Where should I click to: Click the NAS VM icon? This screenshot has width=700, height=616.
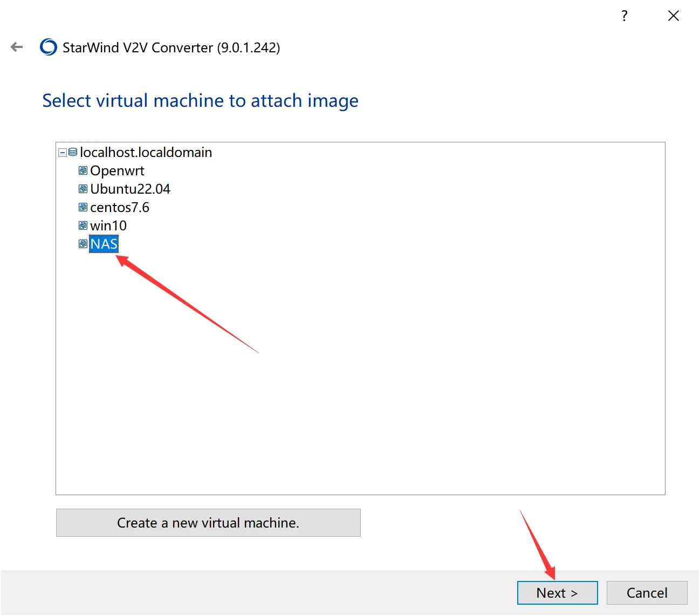click(83, 244)
